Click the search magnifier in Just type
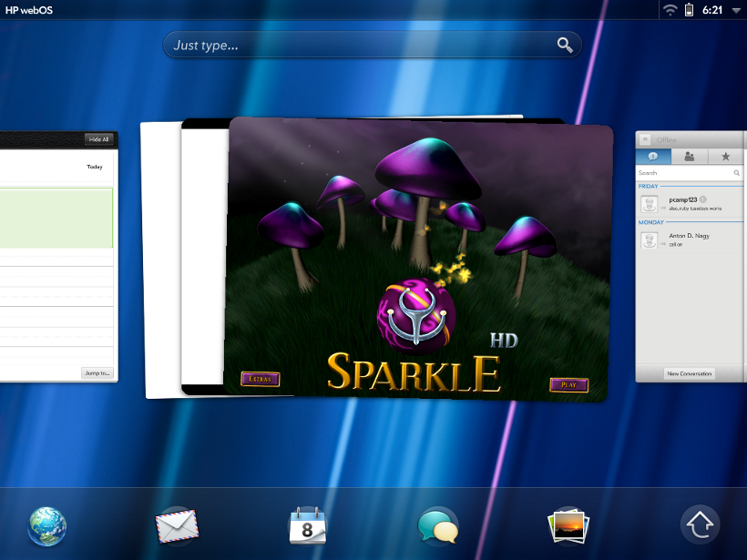 pyautogui.click(x=565, y=46)
